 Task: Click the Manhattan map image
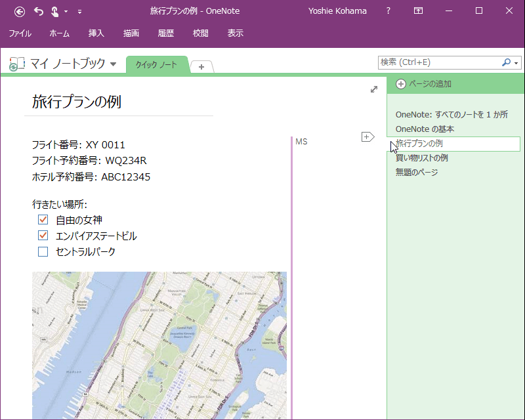(159, 345)
